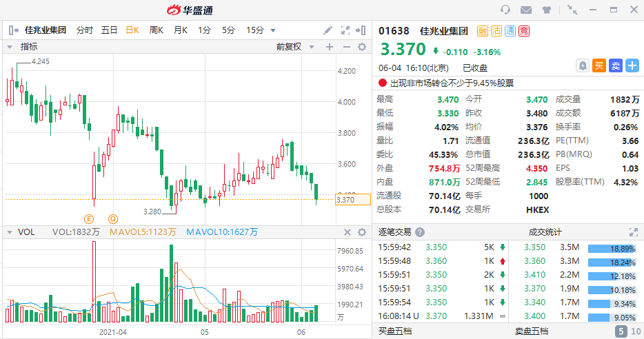Viewport: 644px width, 339px height.
Task: Select 月K monthly candlestick tab
Action: [180, 30]
